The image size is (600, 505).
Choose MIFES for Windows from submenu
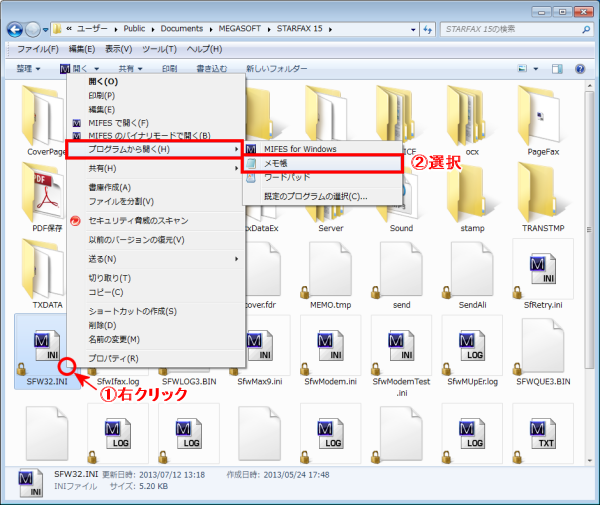point(299,148)
